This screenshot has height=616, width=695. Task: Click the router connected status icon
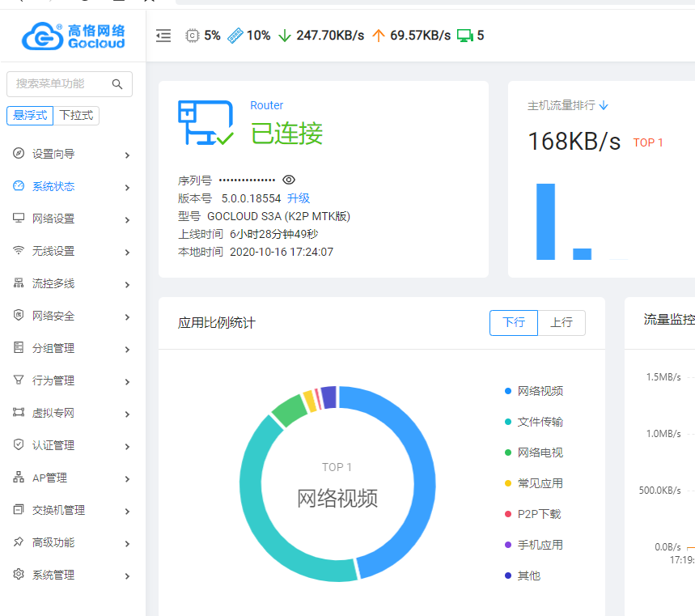205,123
